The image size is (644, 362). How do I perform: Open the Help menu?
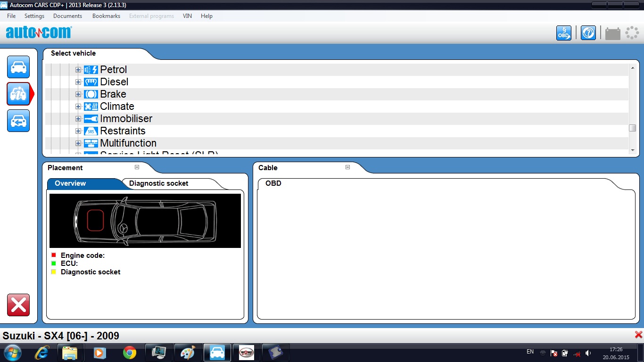[206, 16]
